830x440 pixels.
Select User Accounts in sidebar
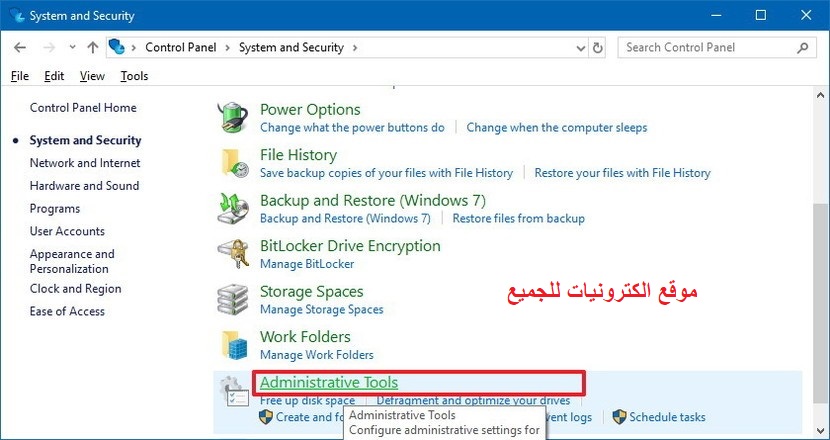tap(67, 231)
